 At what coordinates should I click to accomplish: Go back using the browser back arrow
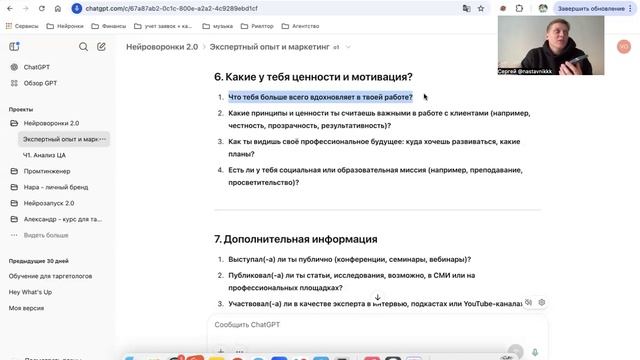[10, 9]
